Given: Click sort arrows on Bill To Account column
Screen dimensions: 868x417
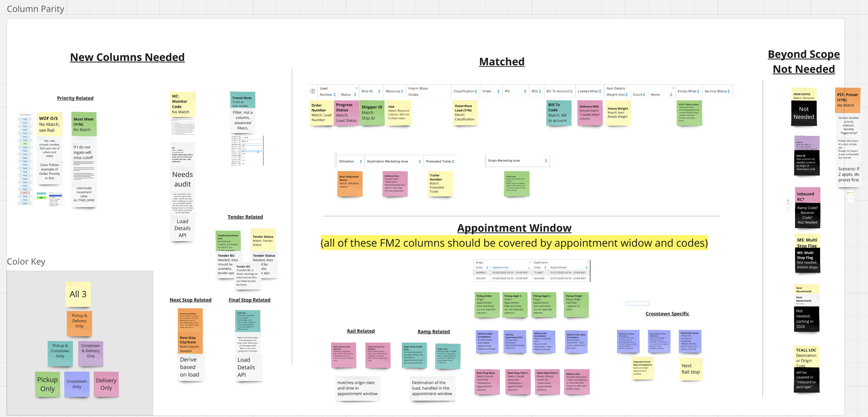Looking at the screenshot, I should (571, 91).
